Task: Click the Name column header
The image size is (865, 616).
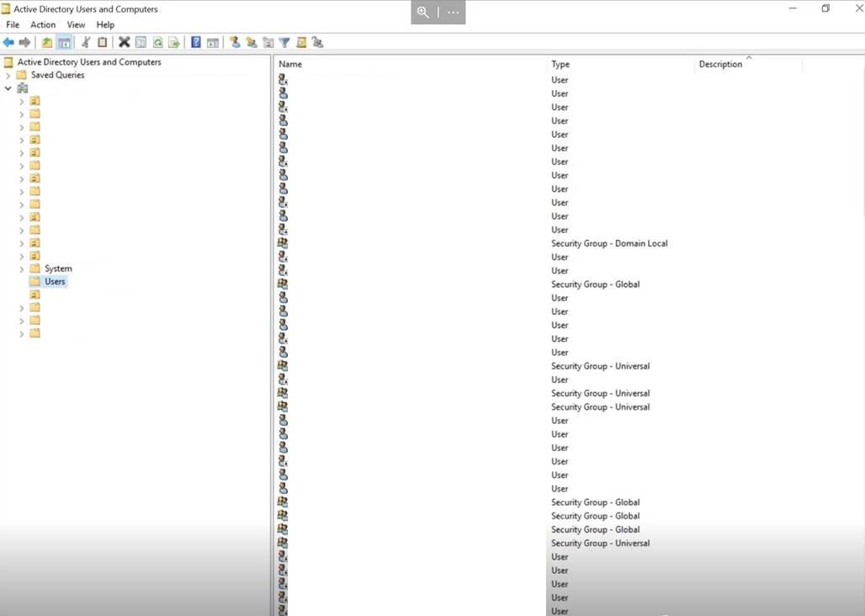Action: (x=289, y=64)
